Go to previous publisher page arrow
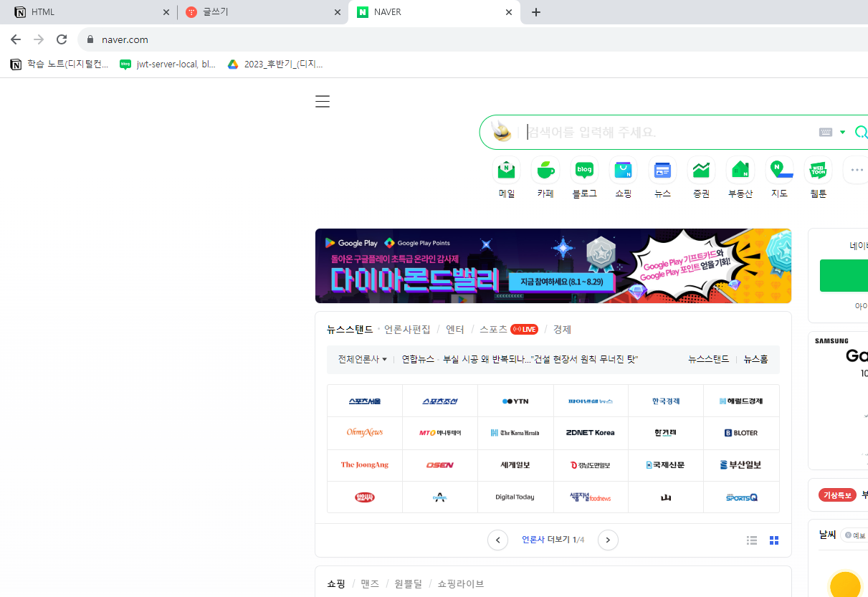 (497, 540)
